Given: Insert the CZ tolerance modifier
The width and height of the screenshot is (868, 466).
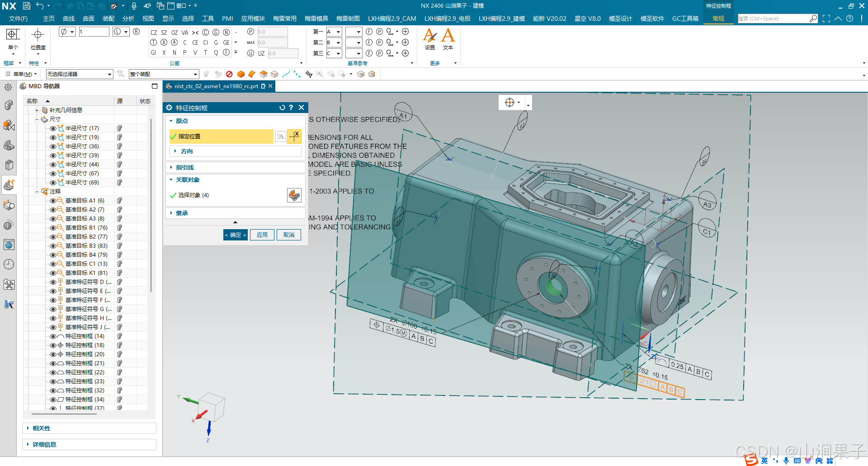Looking at the screenshot, I should click(154, 33).
